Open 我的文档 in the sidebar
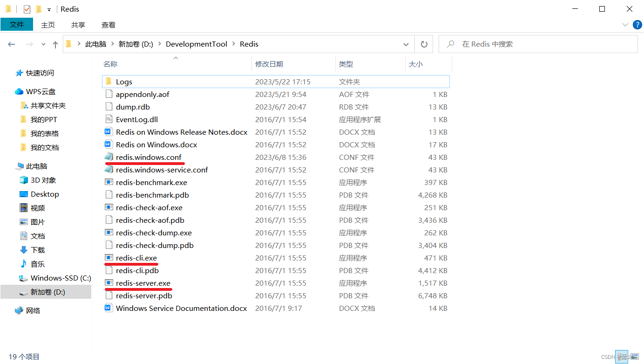The image size is (644, 364). coord(45,148)
